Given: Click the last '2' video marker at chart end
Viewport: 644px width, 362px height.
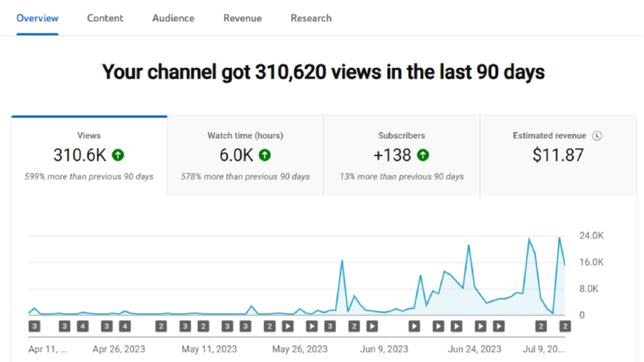Looking at the screenshot, I should [x=565, y=326].
